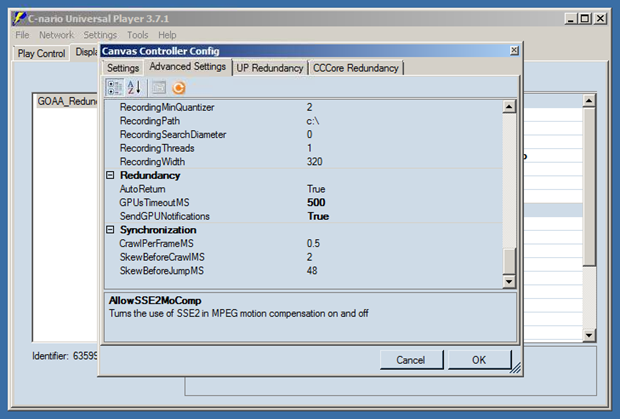Image resolution: width=620 pixels, height=419 pixels.
Task: Open the Settings menu in main window
Action: click(x=100, y=35)
